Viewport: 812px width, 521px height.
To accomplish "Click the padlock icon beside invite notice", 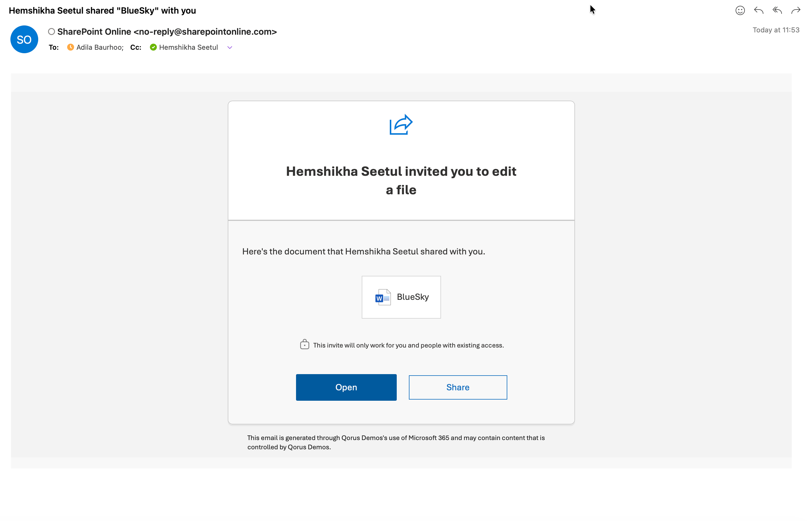I will [304, 344].
